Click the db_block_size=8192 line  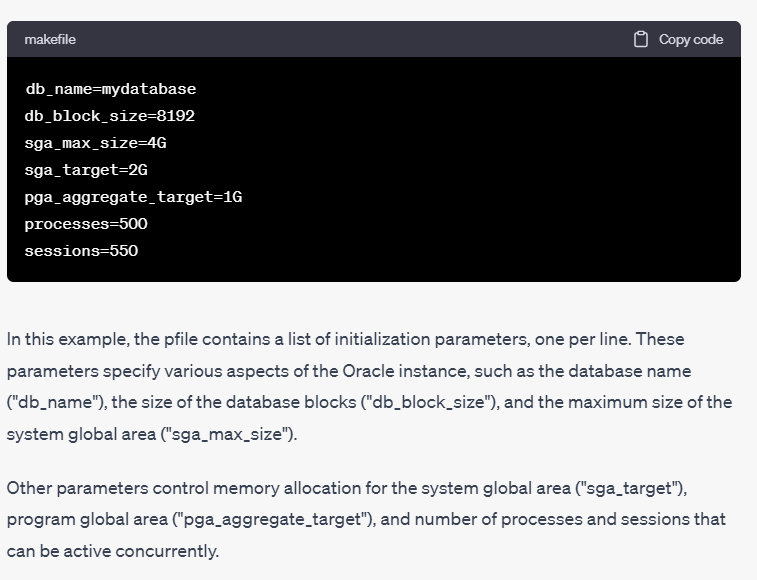110,116
